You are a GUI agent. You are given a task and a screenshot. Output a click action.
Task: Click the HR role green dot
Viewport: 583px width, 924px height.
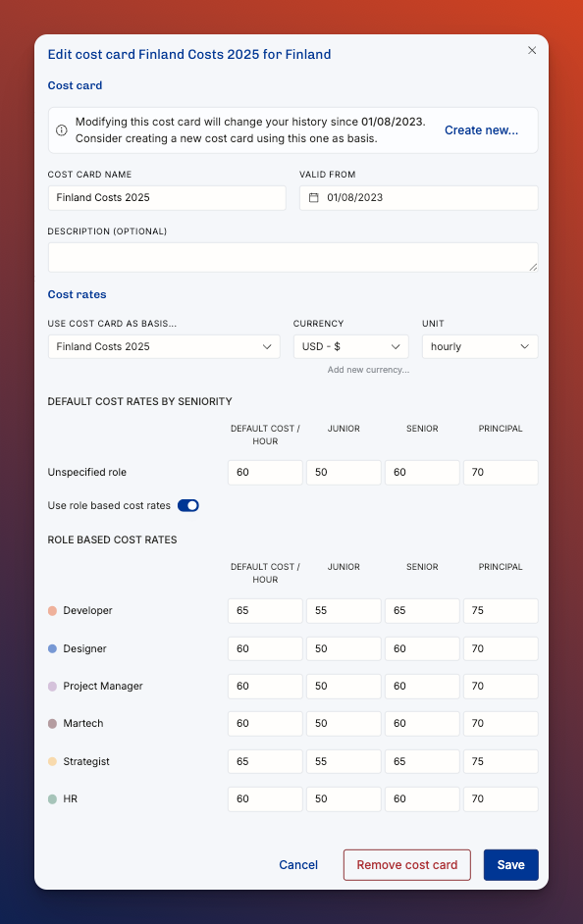point(52,799)
